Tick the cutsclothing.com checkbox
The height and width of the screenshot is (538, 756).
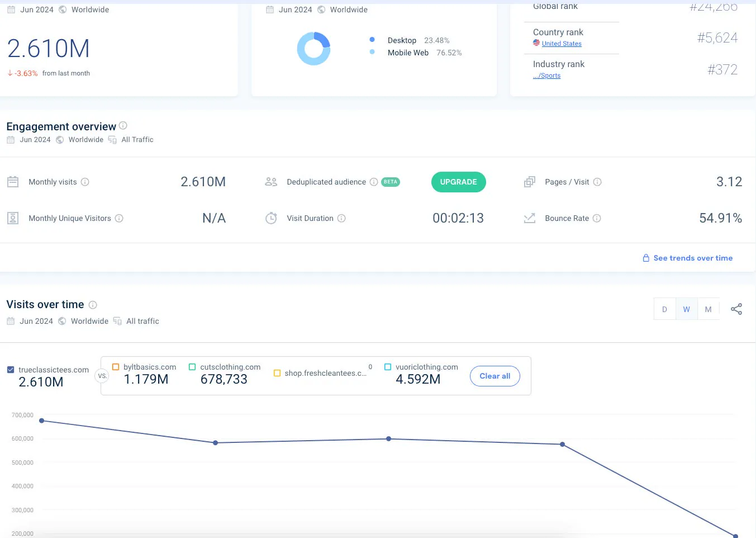click(x=192, y=367)
